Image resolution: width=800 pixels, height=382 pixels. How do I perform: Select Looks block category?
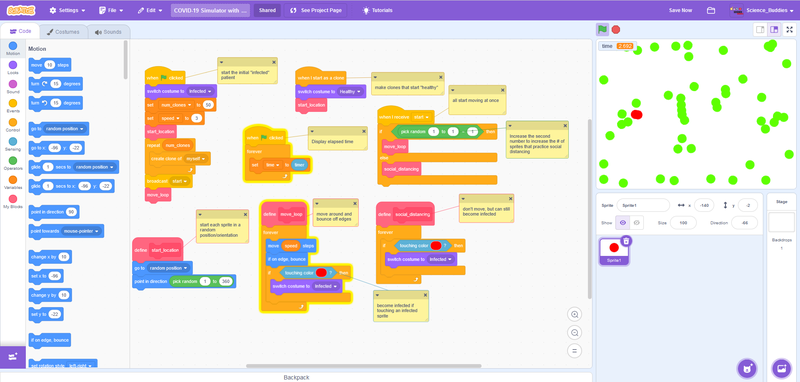[x=13, y=68]
